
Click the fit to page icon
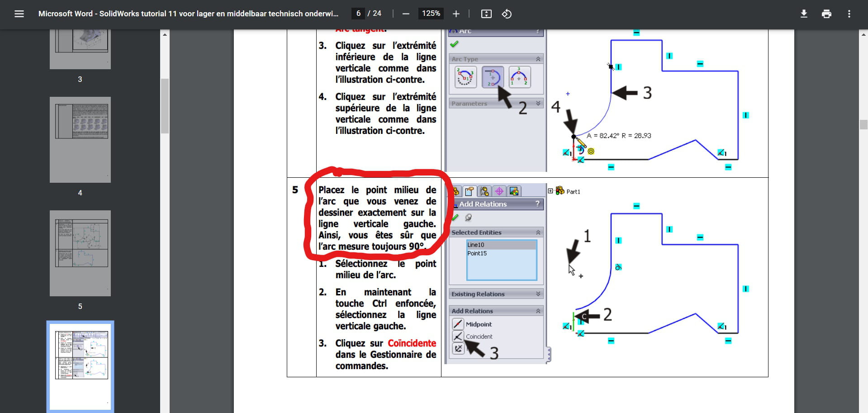pos(486,14)
